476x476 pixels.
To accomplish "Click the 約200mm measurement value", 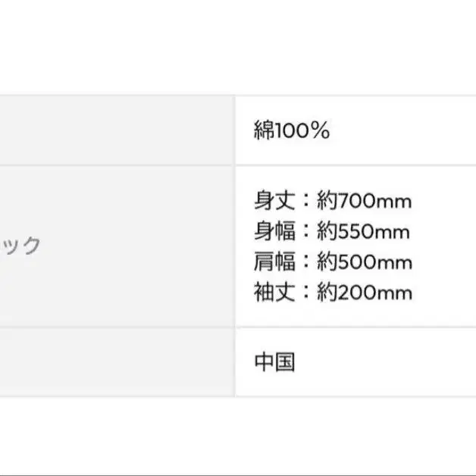I will 365,292.
